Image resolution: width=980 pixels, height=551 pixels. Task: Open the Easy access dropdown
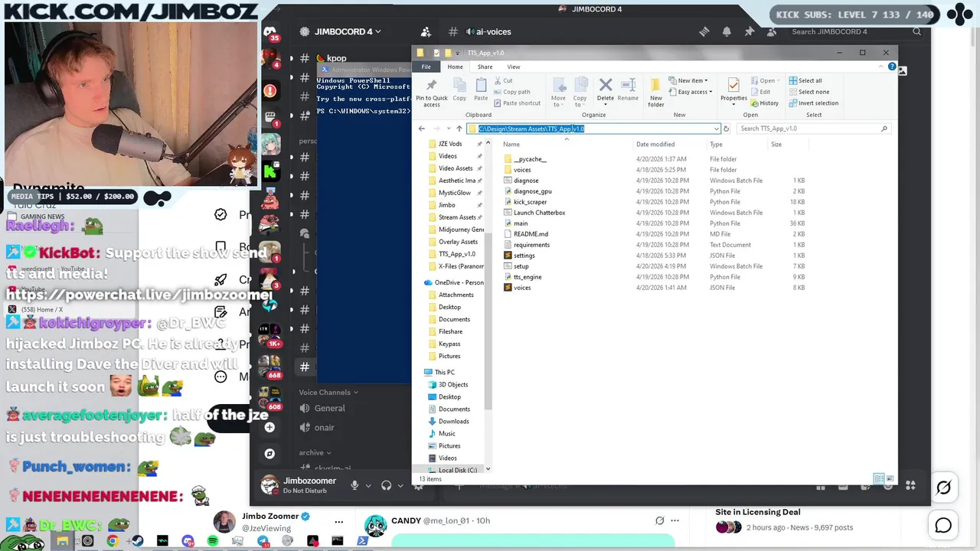tap(690, 92)
